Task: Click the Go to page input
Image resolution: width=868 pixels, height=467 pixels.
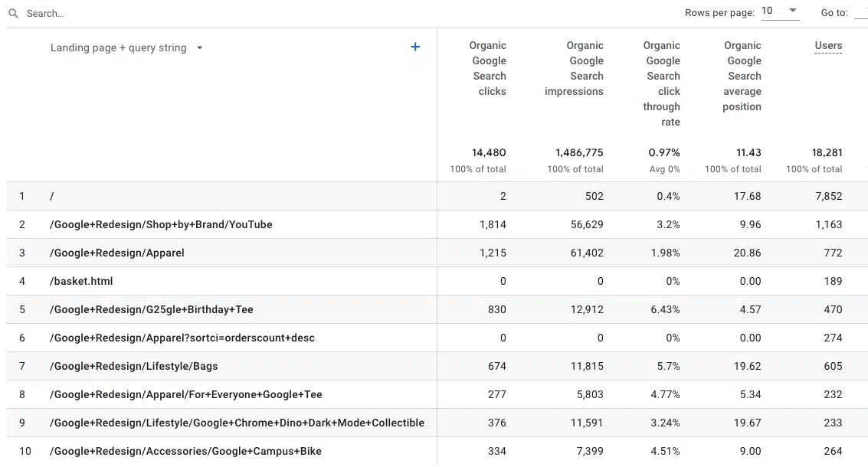Action: [x=860, y=13]
